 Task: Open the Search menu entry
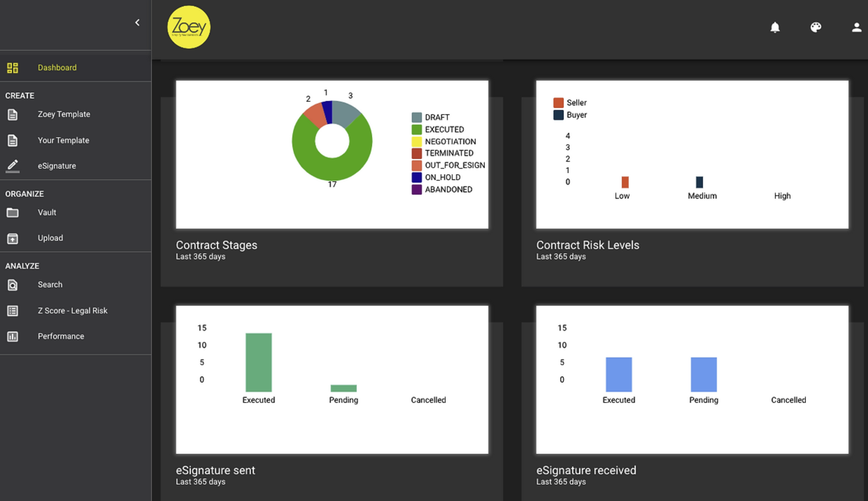point(50,284)
